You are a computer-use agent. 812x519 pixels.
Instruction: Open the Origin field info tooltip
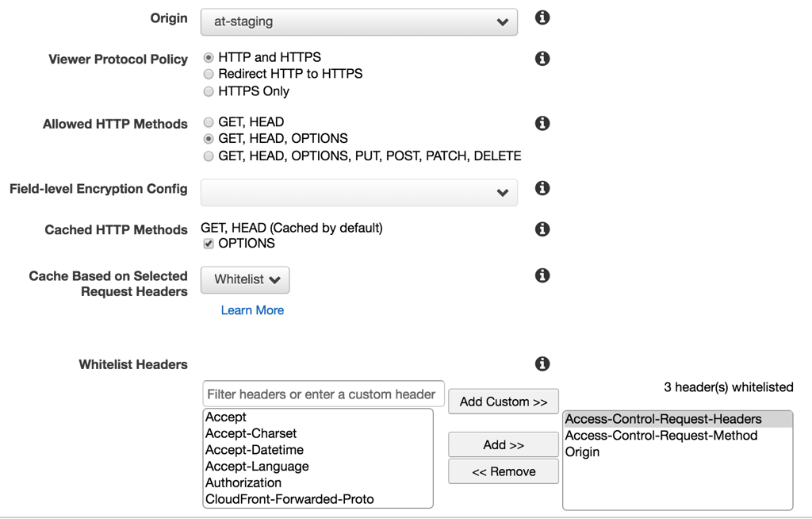pos(542,17)
